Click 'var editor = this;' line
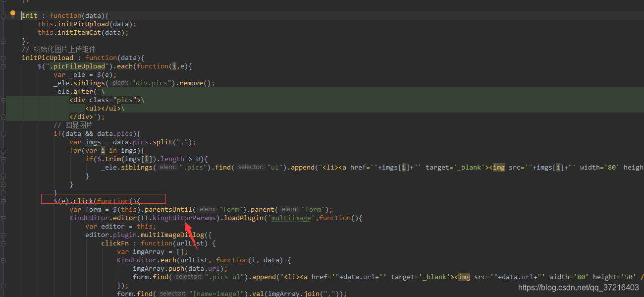The image size is (644, 297). point(121,227)
